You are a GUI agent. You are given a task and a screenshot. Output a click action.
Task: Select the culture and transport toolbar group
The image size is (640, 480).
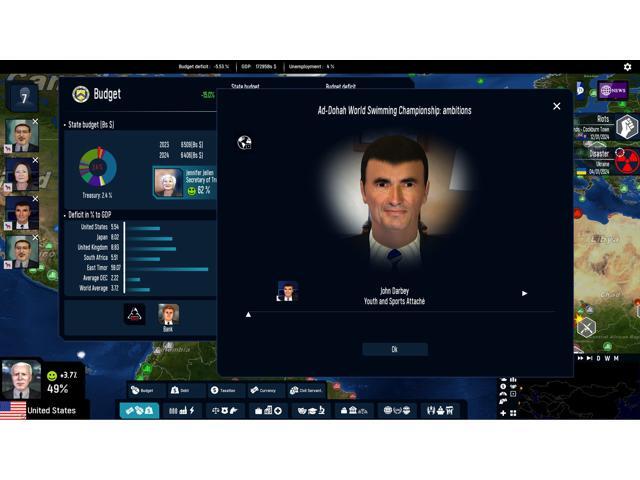[440, 410]
